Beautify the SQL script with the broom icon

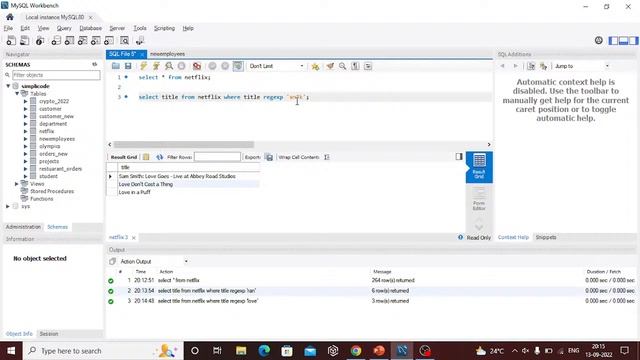click(x=330, y=66)
